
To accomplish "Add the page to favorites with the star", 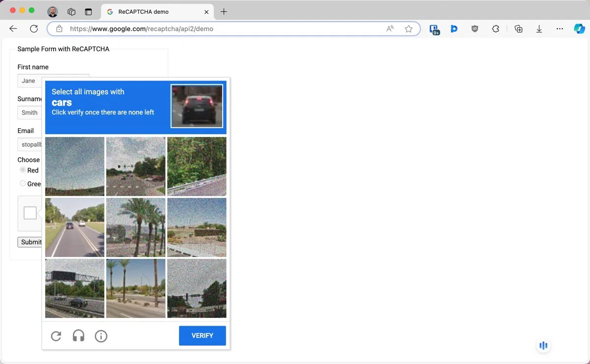I will point(409,29).
